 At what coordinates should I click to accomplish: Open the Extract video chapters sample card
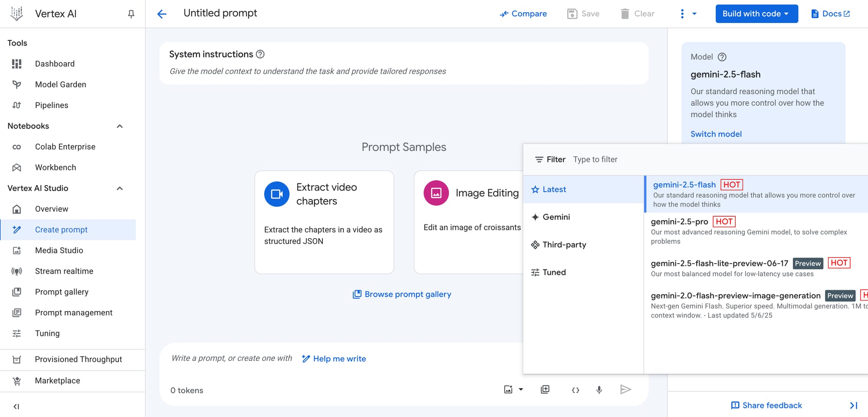click(324, 222)
